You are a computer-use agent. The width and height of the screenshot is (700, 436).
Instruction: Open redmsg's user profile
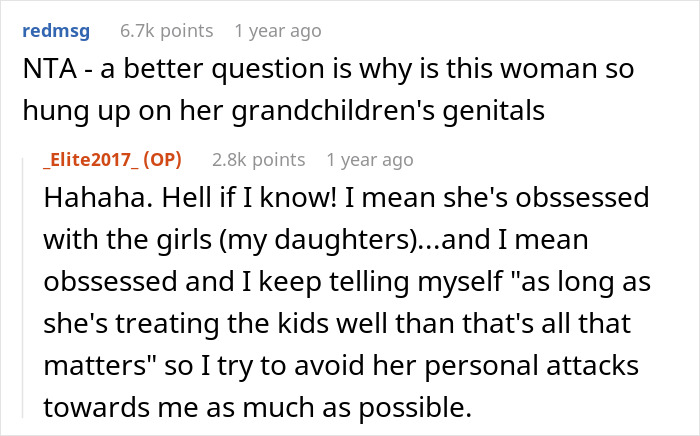[53, 31]
